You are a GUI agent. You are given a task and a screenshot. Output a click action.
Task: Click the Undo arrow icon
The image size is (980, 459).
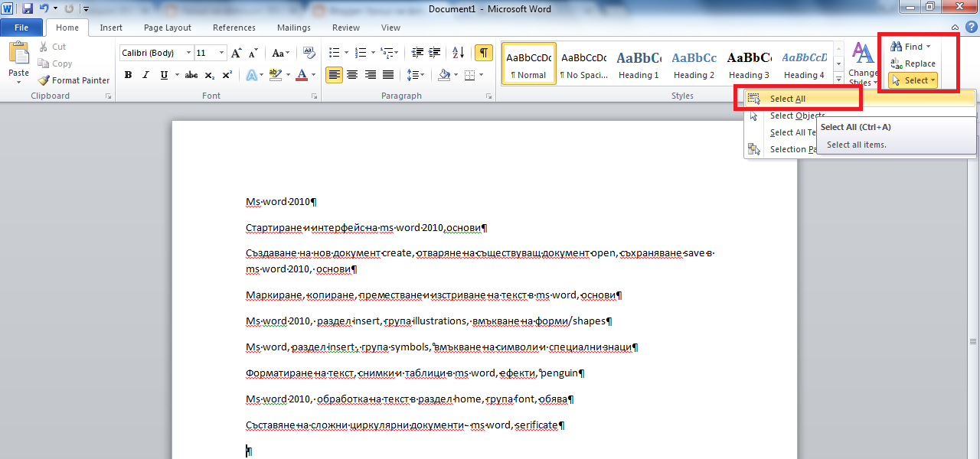pyautogui.click(x=44, y=9)
